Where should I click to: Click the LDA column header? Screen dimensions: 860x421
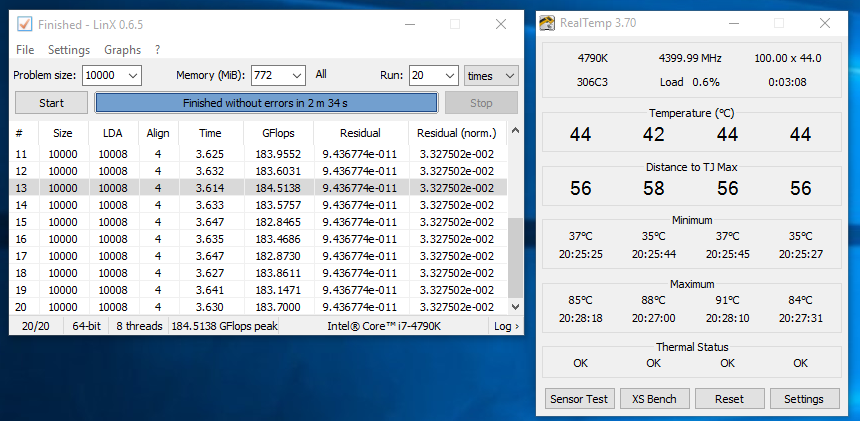click(113, 133)
